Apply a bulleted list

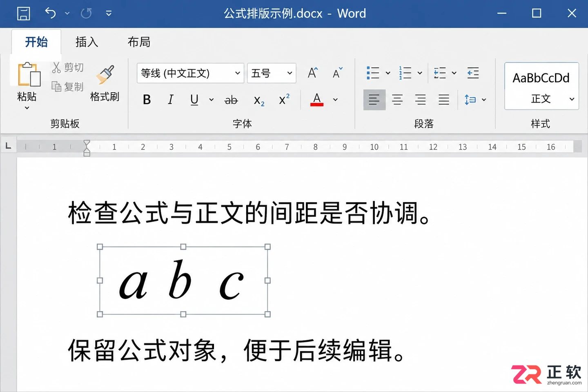pyautogui.click(x=373, y=73)
